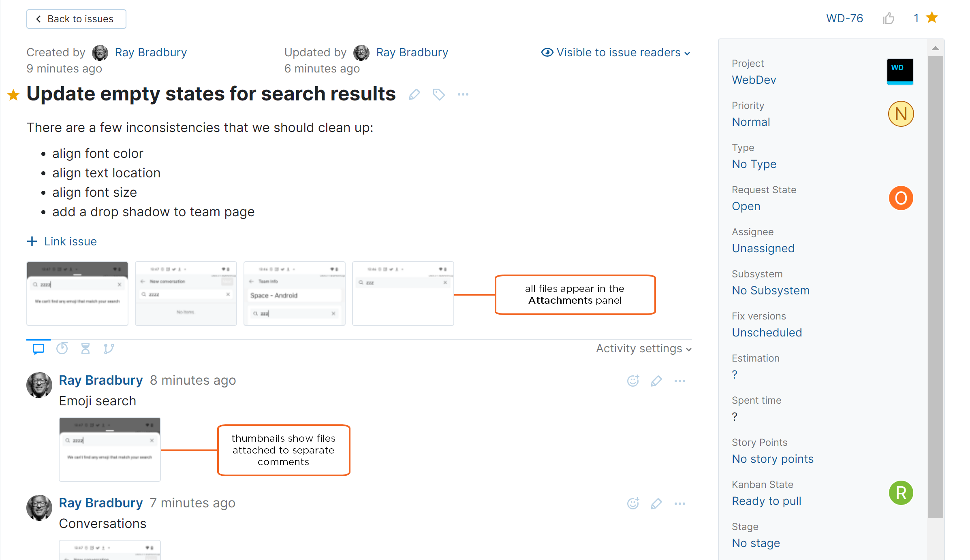Edit the issue title with the pencil icon

coord(414,94)
